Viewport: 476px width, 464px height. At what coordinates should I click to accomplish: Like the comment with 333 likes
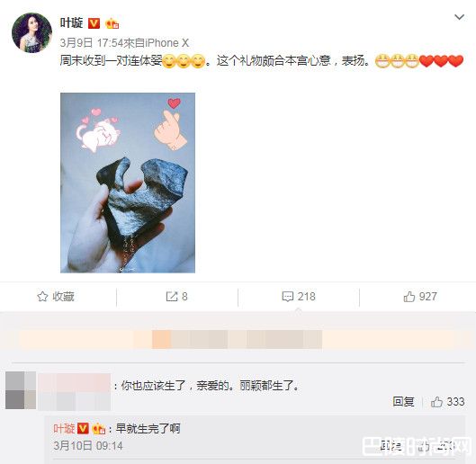(x=448, y=401)
